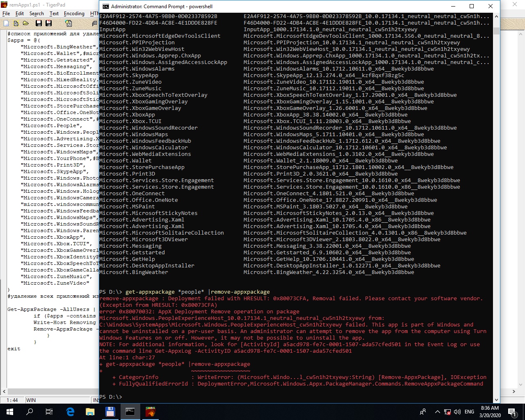Click the Open folder icon in TigerPad toolbar

click(x=26, y=23)
